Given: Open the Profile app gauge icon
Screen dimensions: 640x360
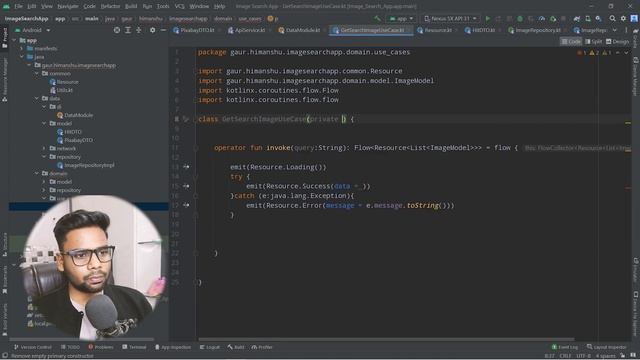Looking at the screenshot, I should tap(542, 19).
